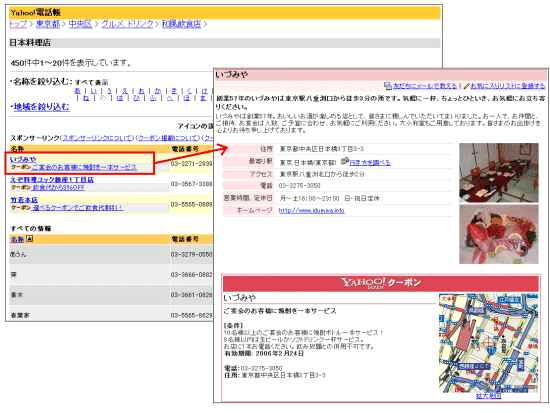Open the coupon link under the いづみや listing

point(84,167)
